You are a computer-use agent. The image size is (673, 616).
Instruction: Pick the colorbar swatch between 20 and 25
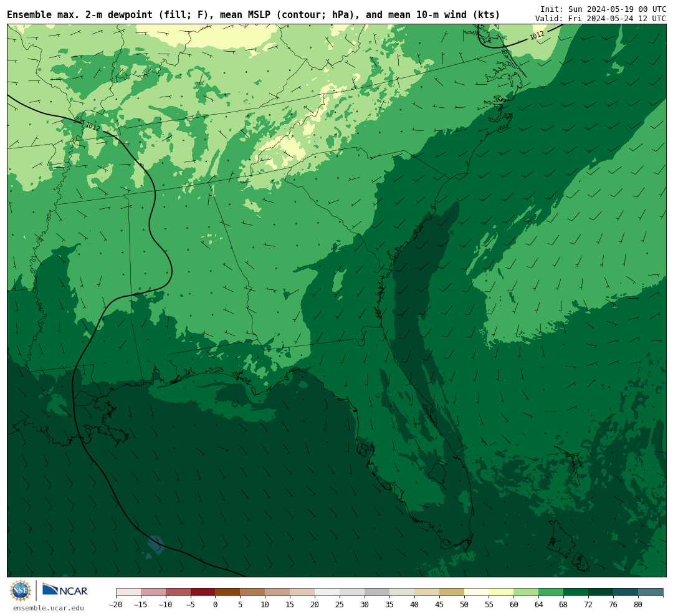click(x=327, y=592)
